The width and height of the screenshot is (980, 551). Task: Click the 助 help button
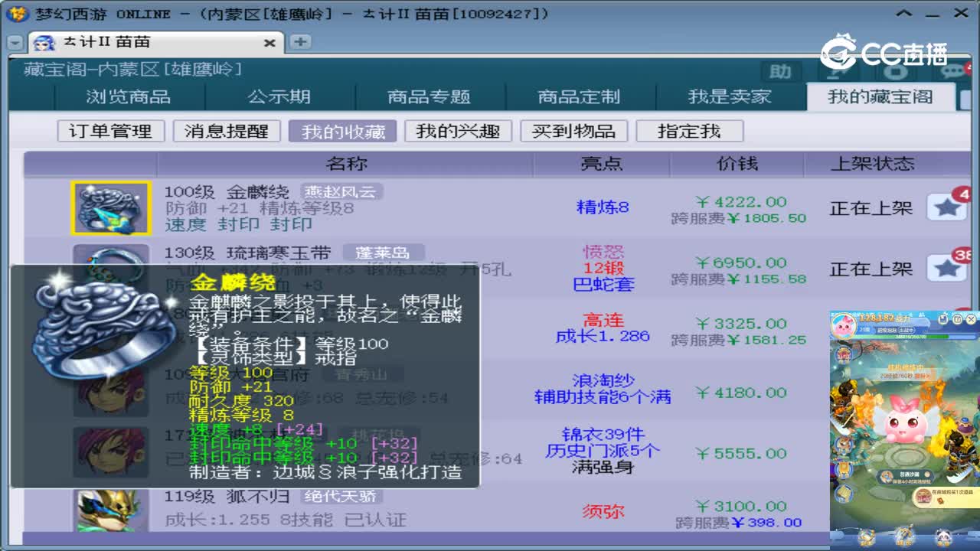click(780, 72)
